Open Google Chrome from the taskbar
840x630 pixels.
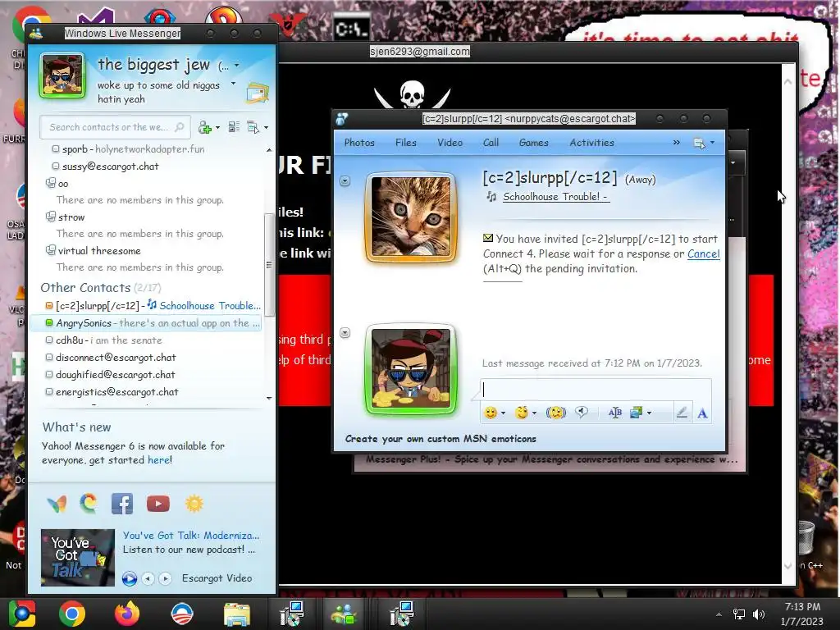(x=72, y=614)
